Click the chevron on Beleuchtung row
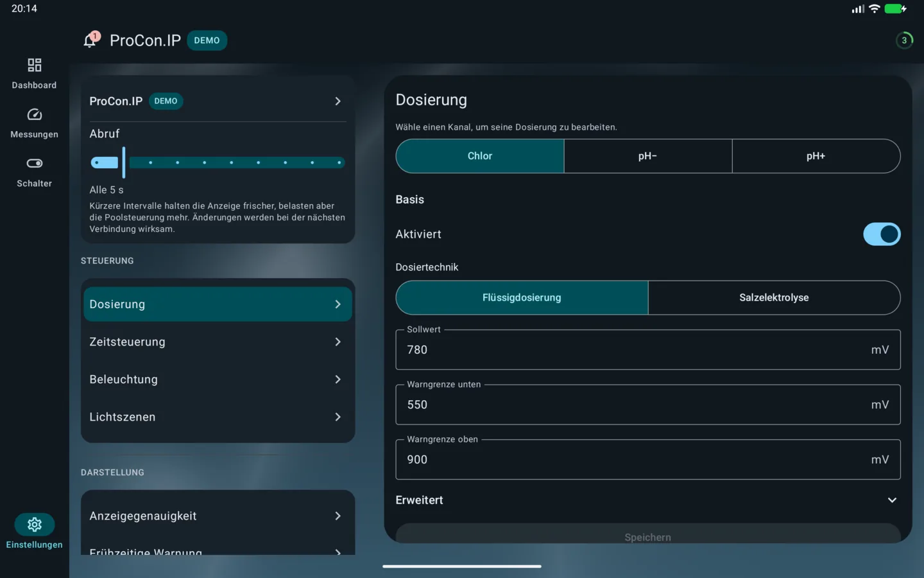The height and width of the screenshot is (578, 924). [338, 380]
